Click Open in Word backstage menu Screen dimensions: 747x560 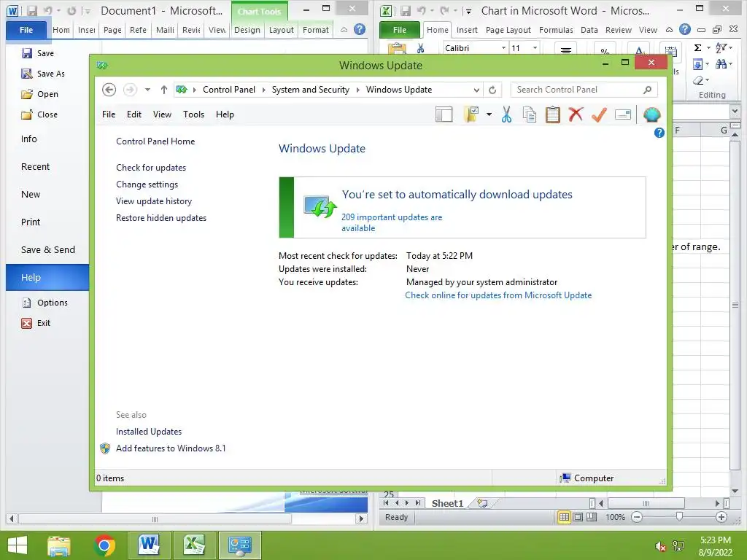(x=47, y=94)
